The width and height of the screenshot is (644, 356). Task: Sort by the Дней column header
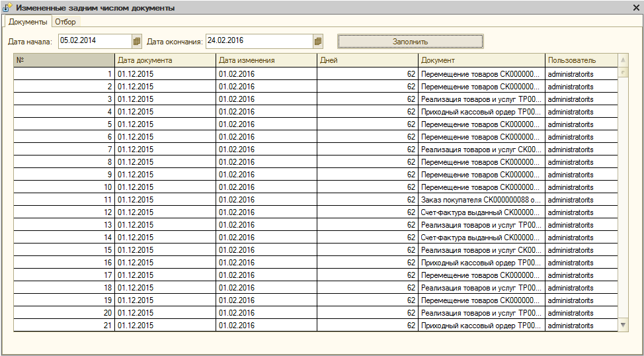tap(367, 60)
